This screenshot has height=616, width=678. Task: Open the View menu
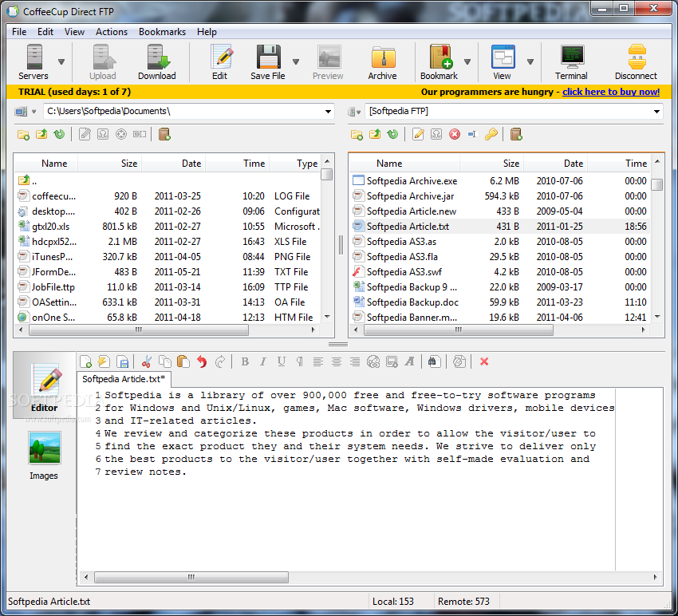pos(74,32)
